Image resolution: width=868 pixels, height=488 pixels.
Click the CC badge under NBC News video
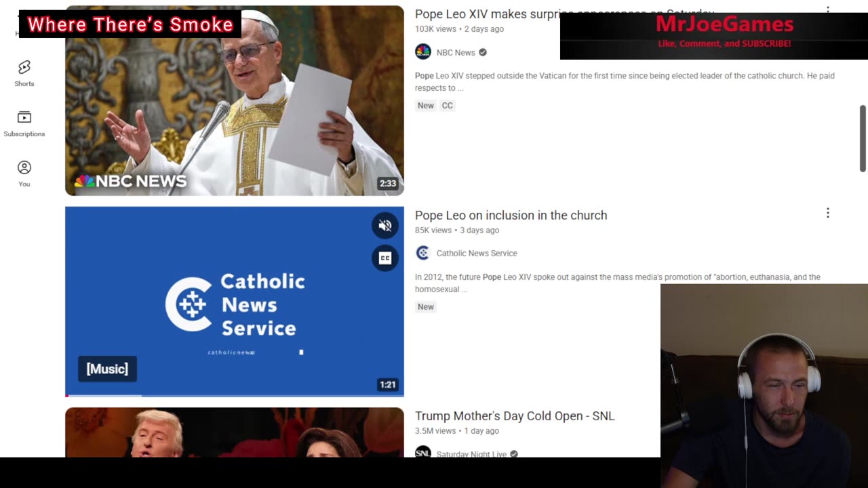point(447,106)
